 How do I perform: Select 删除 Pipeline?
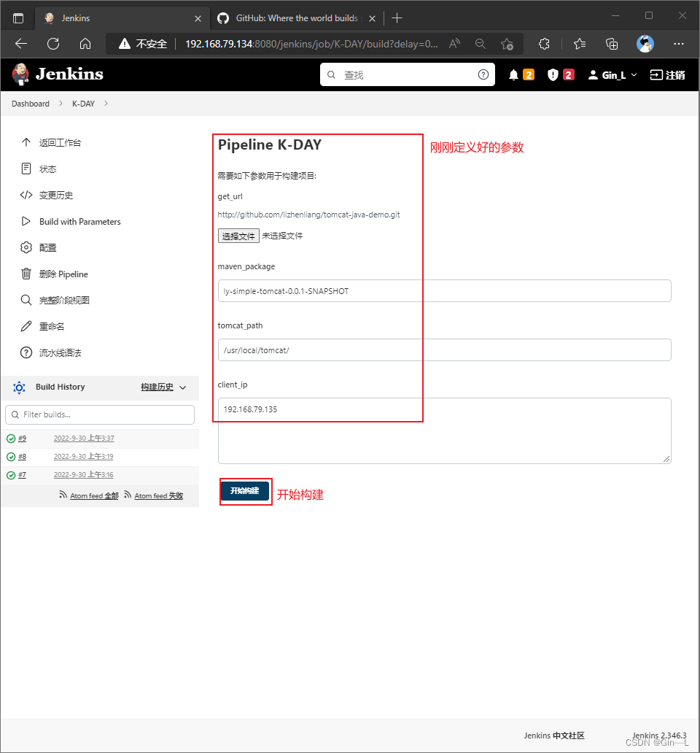pyautogui.click(x=63, y=274)
